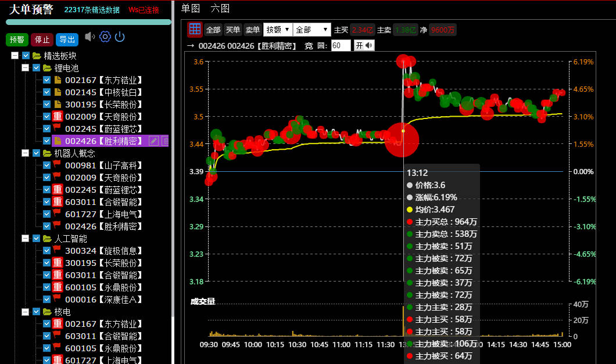This screenshot has height=364, width=616.
Task: Click the green 预警 button
Action: tap(17, 39)
